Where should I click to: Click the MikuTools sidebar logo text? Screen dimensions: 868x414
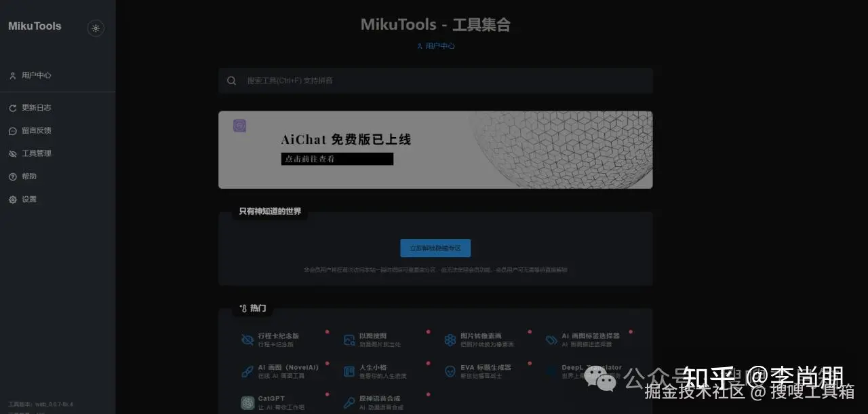(x=35, y=26)
